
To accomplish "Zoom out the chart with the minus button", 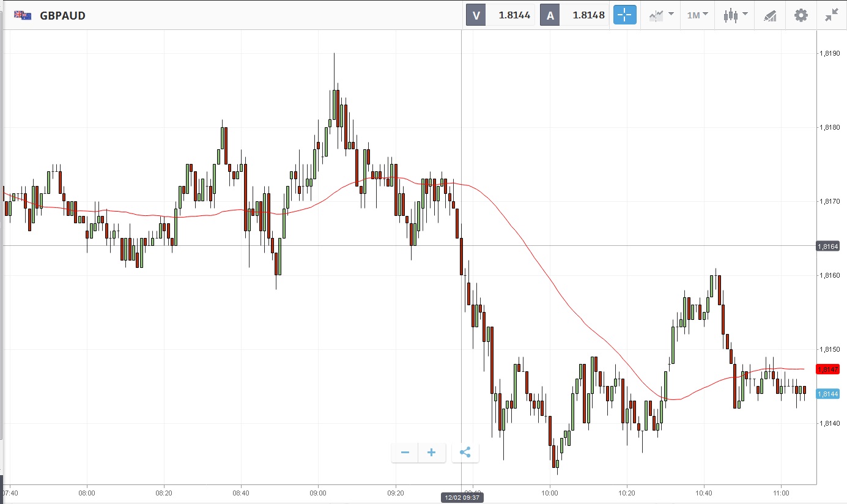I will (x=405, y=453).
